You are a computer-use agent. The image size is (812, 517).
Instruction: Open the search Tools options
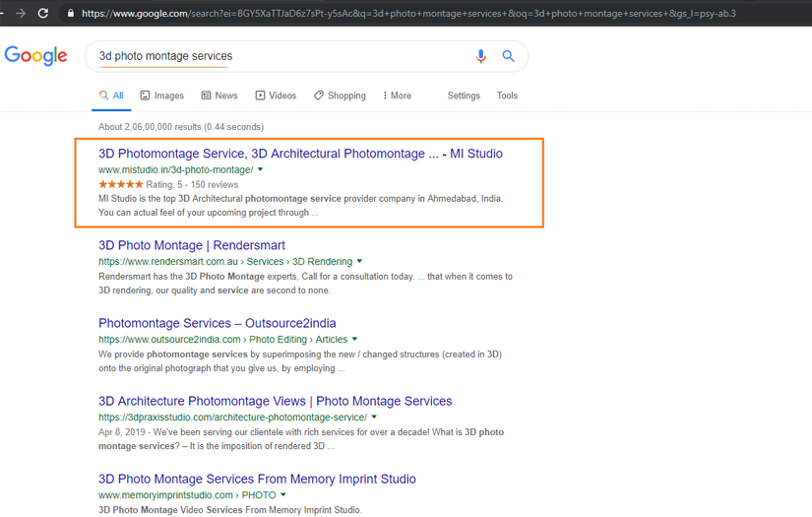coord(507,96)
